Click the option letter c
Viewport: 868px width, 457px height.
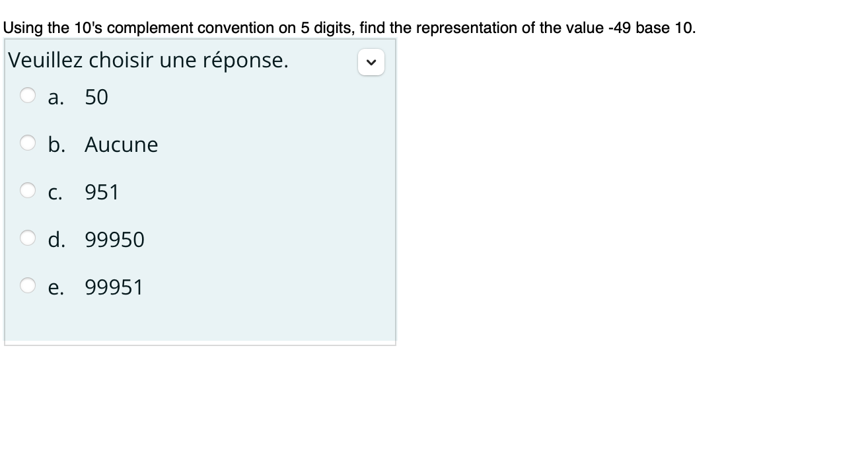(55, 192)
